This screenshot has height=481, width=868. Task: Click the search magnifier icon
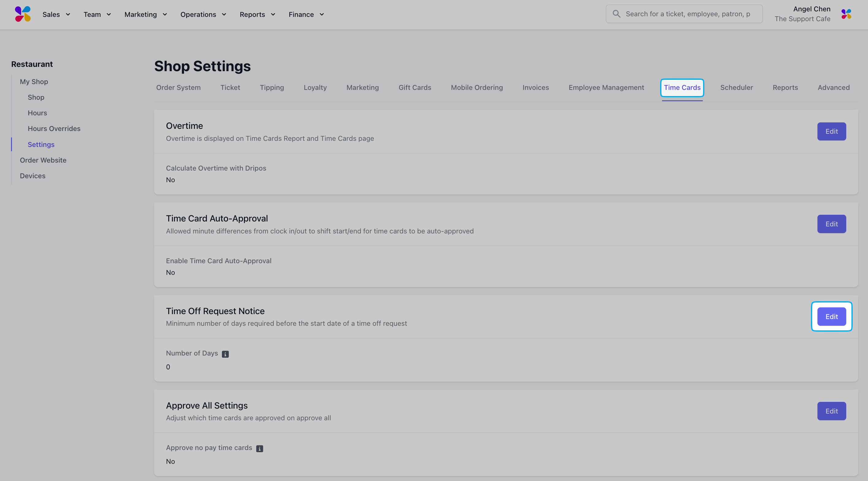616,14
